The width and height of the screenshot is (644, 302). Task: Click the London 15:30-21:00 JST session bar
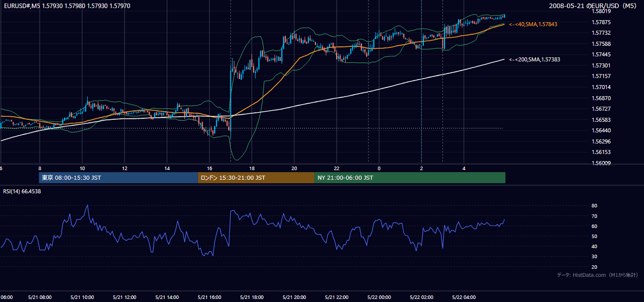click(x=256, y=178)
